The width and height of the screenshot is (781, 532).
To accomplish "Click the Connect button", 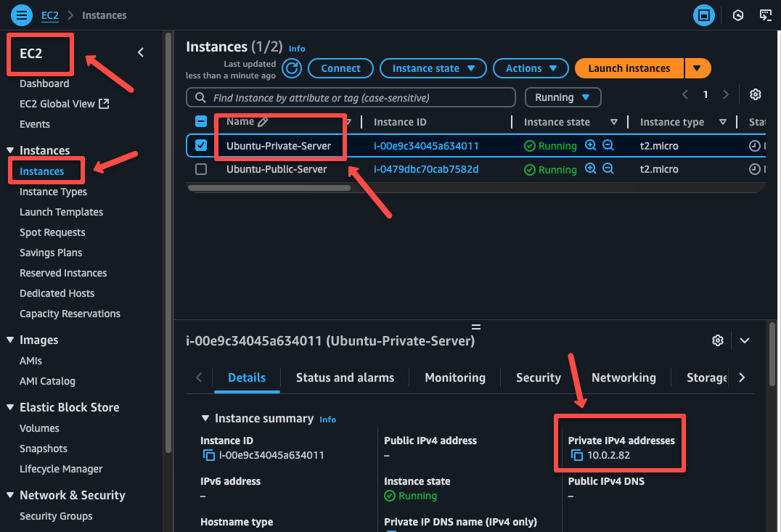I will (340, 67).
